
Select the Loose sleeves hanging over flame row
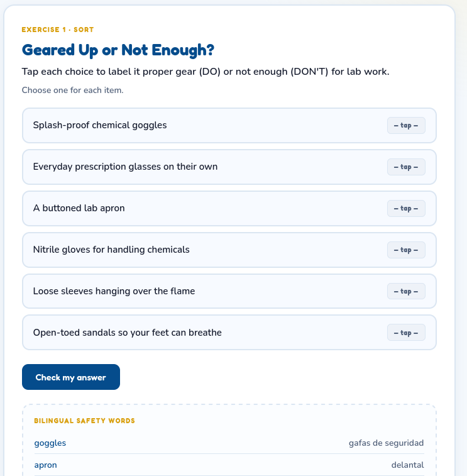pos(229,291)
